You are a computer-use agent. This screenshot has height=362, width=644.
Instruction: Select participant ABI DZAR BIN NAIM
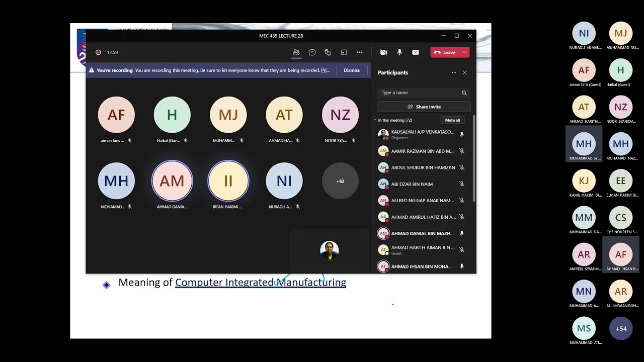click(x=423, y=184)
